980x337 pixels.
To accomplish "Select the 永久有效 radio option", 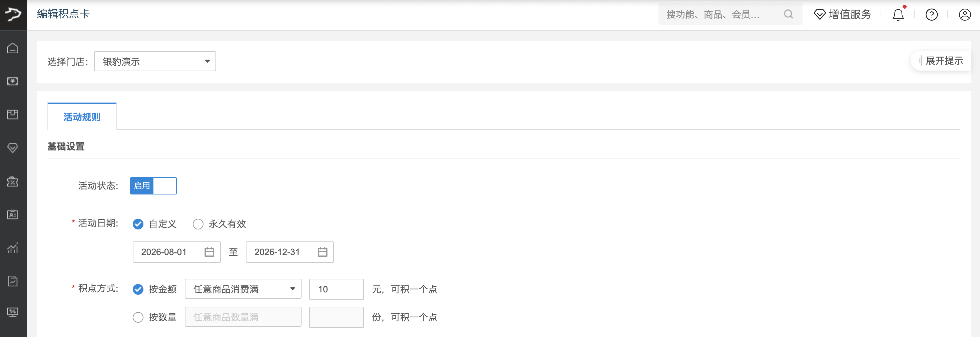I will coord(198,224).
